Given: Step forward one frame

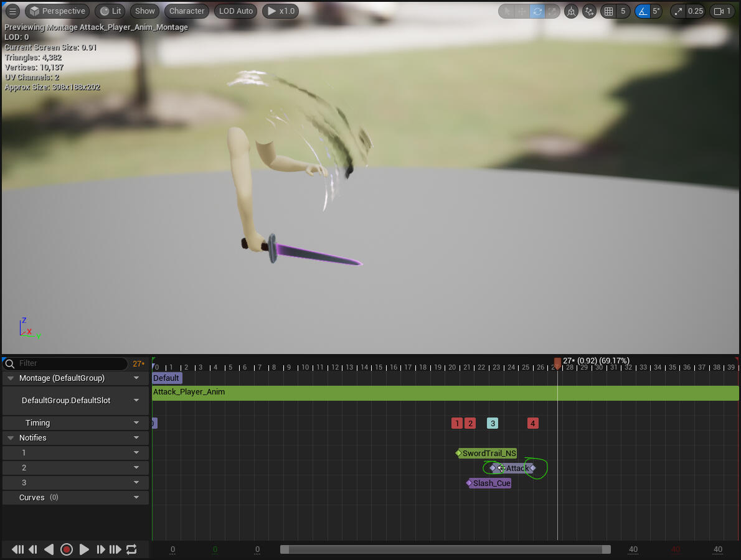Looking at the screenshot, I should tap(100, 549).
